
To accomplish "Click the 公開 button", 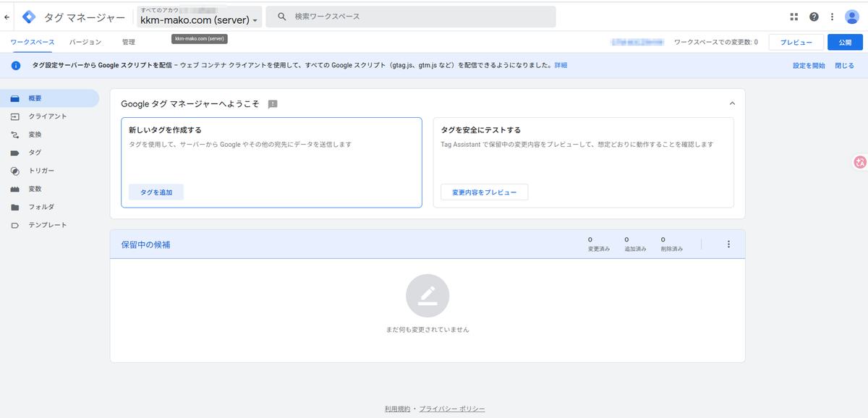I will point(845,43).
